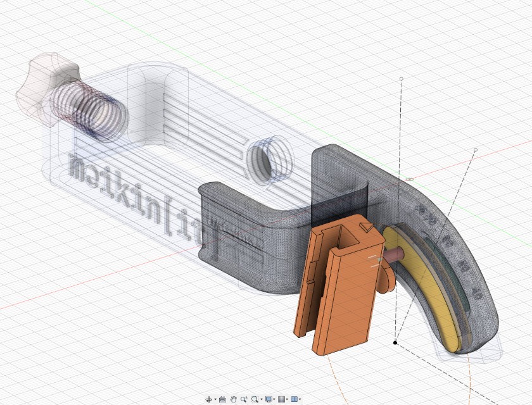Expand the Zoom Window options arrow
532x405 pixels.
[x=262, y=399]
